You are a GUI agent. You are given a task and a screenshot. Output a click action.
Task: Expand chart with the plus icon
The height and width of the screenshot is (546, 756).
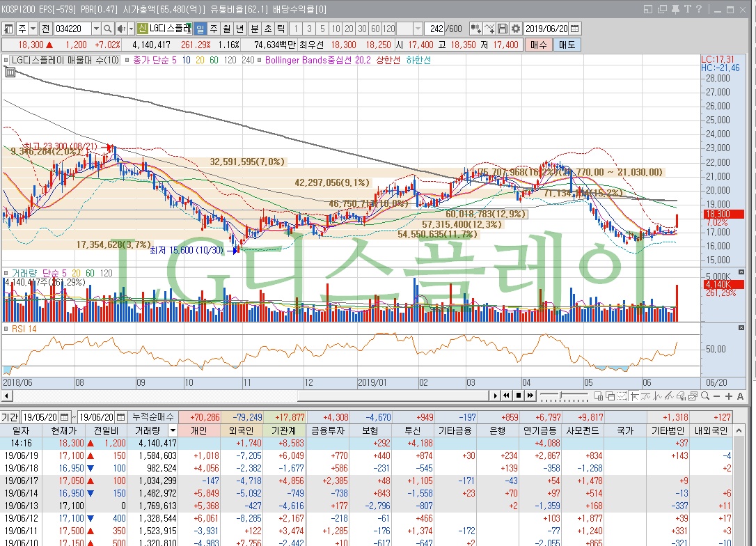[x=729, y=396]
